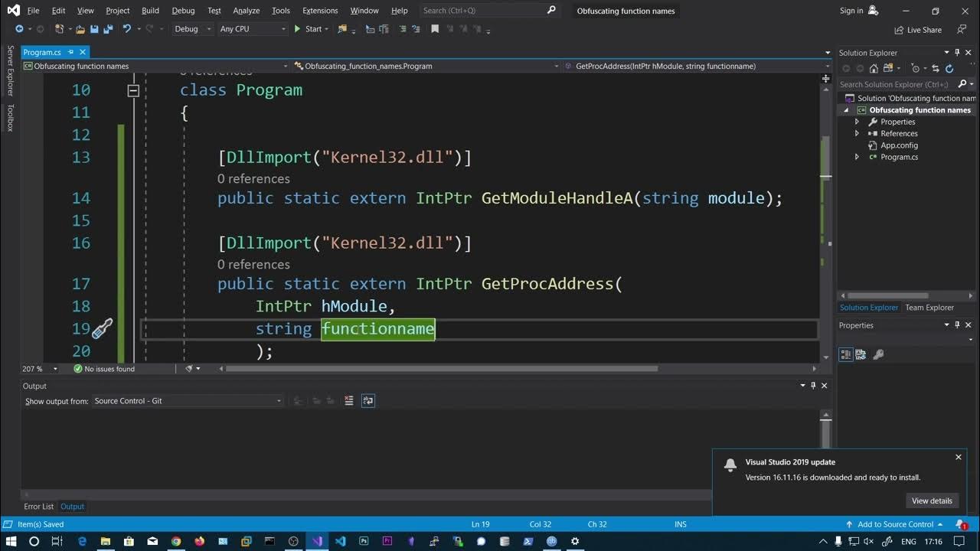
Task: Click the Save All icon
Action: [x=108, y=29]
